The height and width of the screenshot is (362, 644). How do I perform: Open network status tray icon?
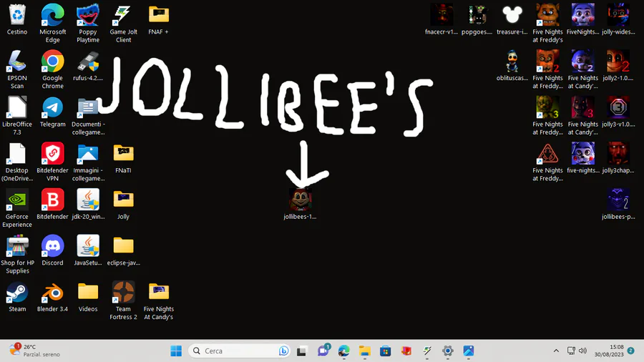point(571,351)
